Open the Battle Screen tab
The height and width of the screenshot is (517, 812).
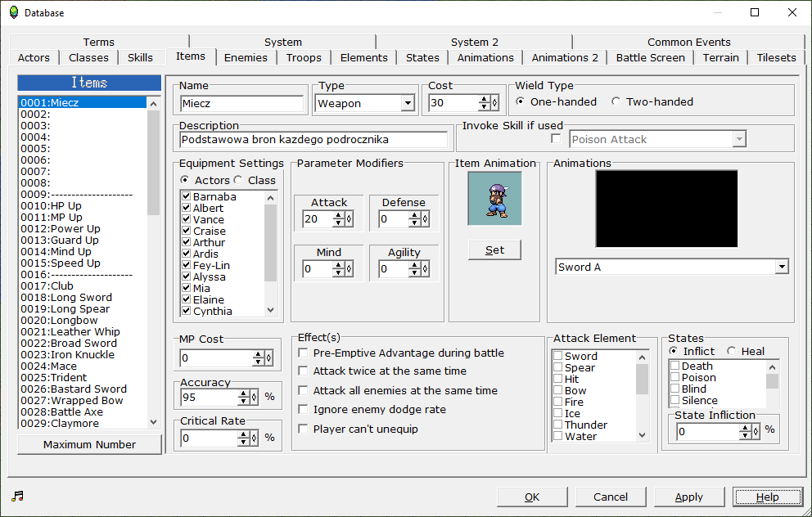pos(651,57)
